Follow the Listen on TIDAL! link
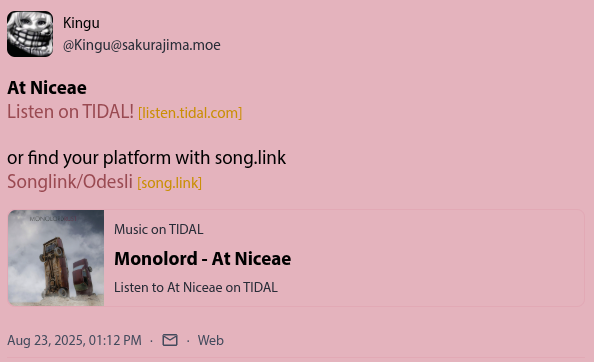The image size is (594, 362). pos(70,112)
